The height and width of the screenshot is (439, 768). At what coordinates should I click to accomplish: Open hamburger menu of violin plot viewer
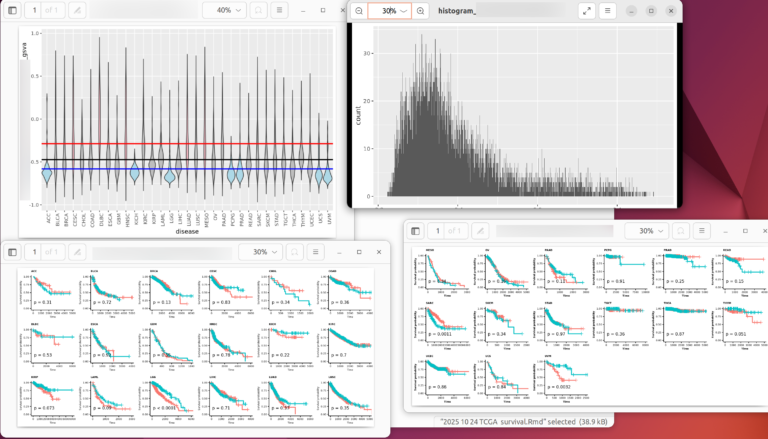coord(279,9)
